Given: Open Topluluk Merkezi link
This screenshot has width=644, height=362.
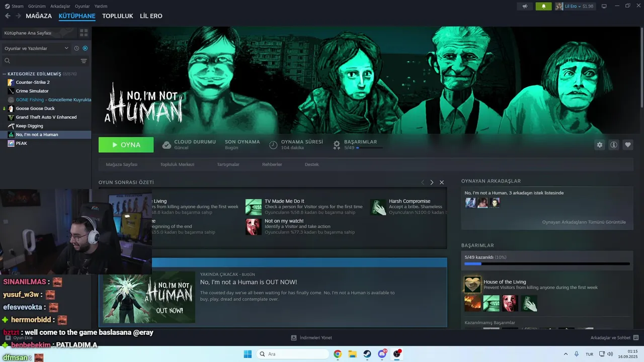Looking at the screenshot, I should [x=177, y=164].
